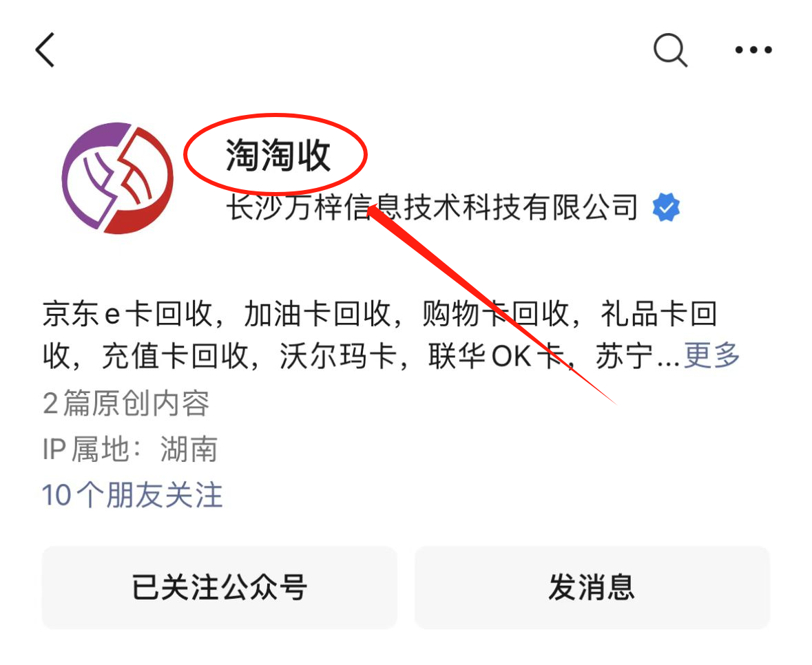View the 2篇原创内容 list
This screenshot has height=665, width=812.
click(x=126, y=403)
